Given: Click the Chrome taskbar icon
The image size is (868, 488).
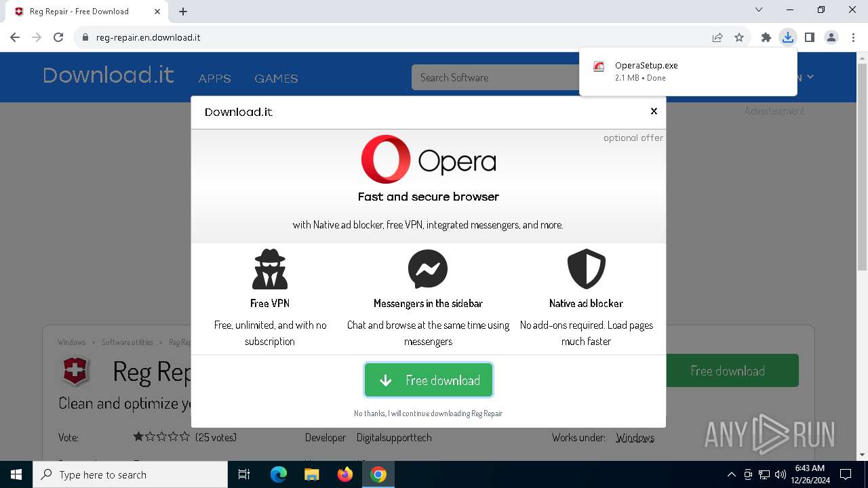Looking at the screenshot, I should click(x=378, y=474).
